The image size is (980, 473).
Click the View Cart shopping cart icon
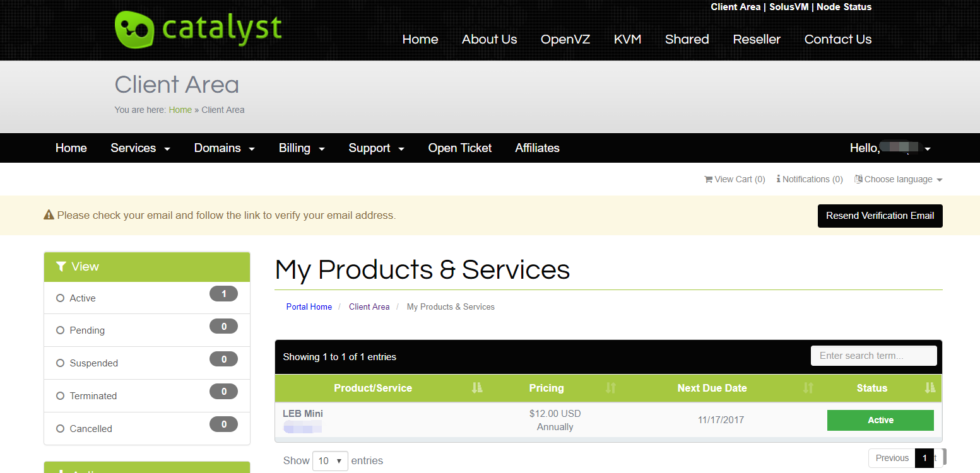(708, 179)
